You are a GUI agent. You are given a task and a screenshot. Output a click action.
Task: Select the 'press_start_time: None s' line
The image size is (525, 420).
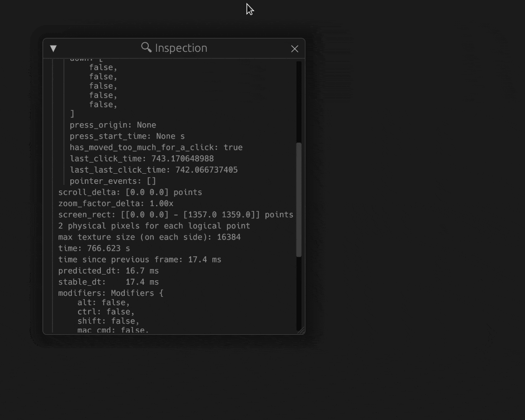point(127,136)
